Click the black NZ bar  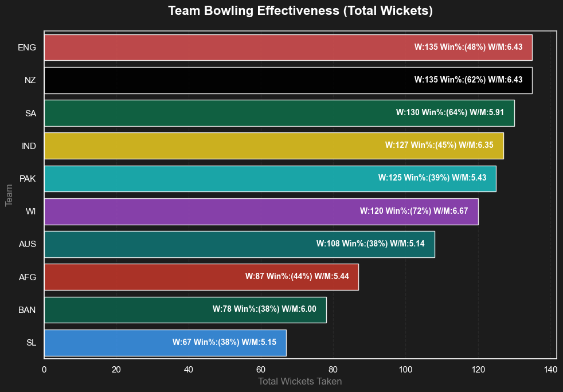tap(229, 80)
